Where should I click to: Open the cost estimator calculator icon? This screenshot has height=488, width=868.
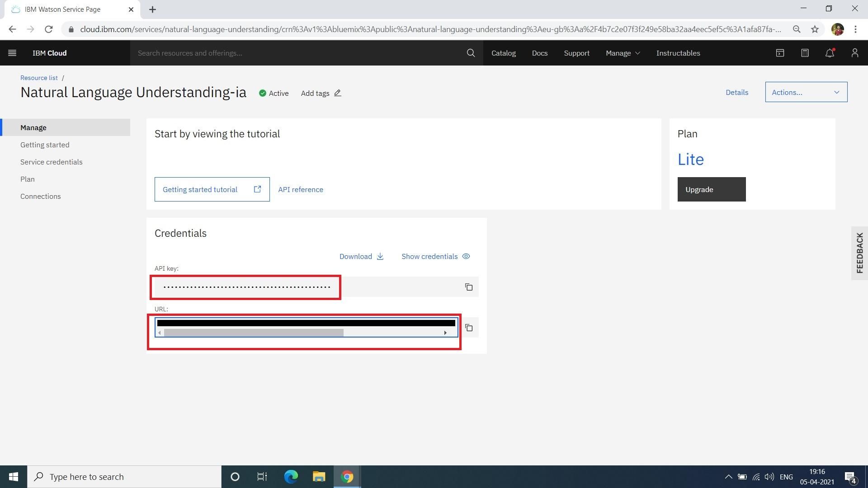pyautogui.click(x=805, y=53)
